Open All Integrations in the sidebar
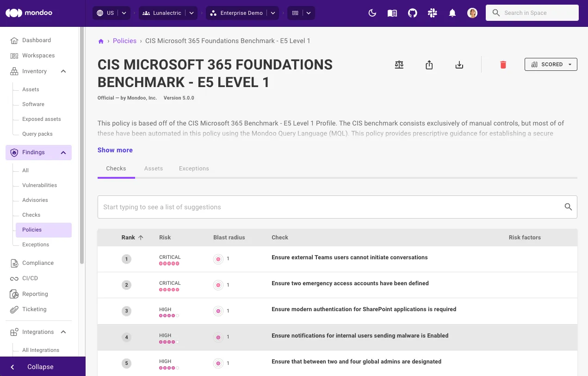This screenshot has height=376, width=588. tap(41, 350)
